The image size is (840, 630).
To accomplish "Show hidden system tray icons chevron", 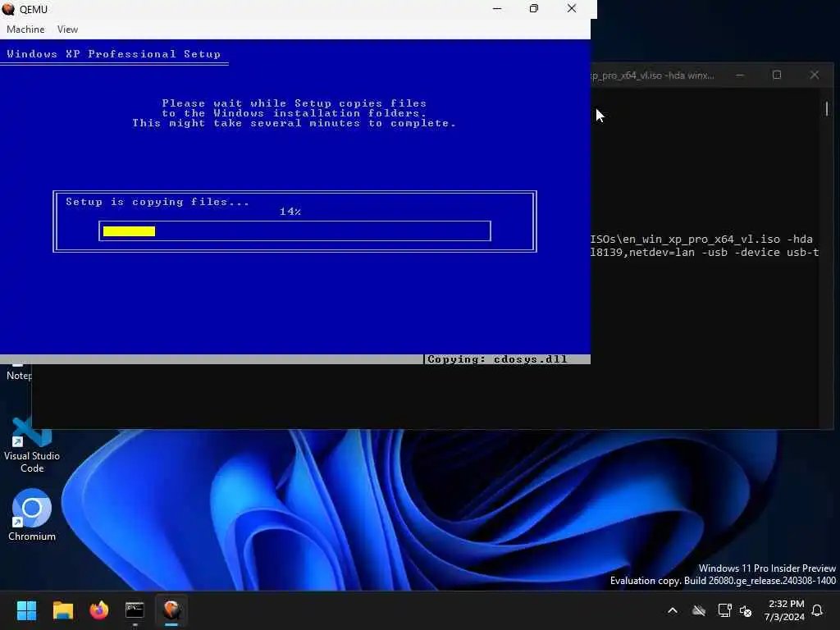I will click(673, 610).
